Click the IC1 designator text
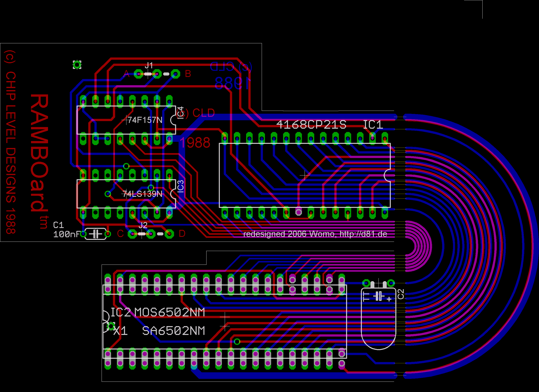Screen dimensions: 539x392 pos(373,125)
